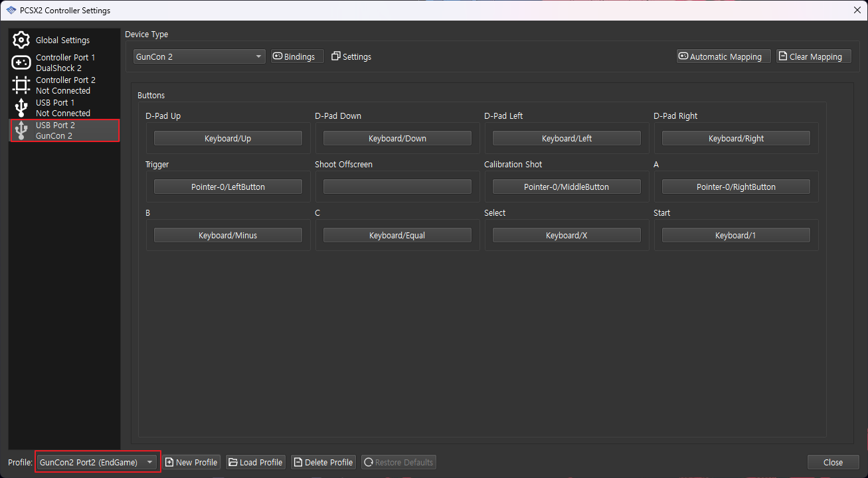Rebind Select Keyboard/X binding
Image resolution: width=868 pixels, height=478 pixels.
click(x=566, y=235)
